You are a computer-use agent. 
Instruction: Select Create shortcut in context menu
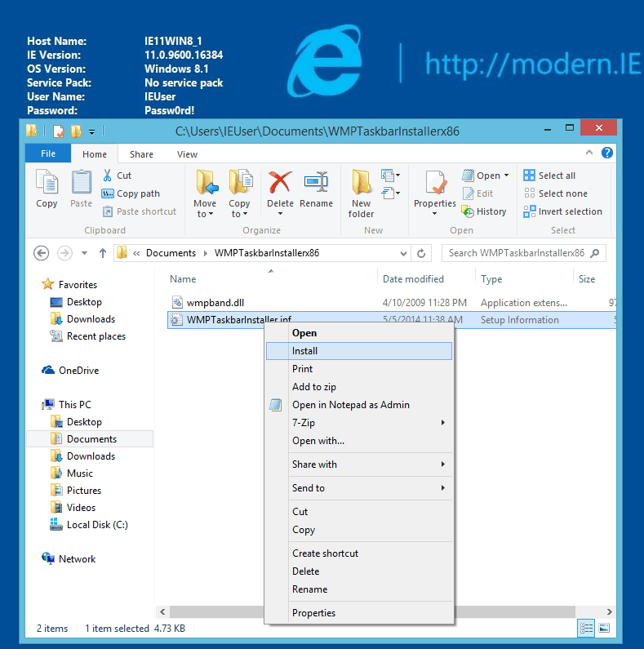pos(359,553)
